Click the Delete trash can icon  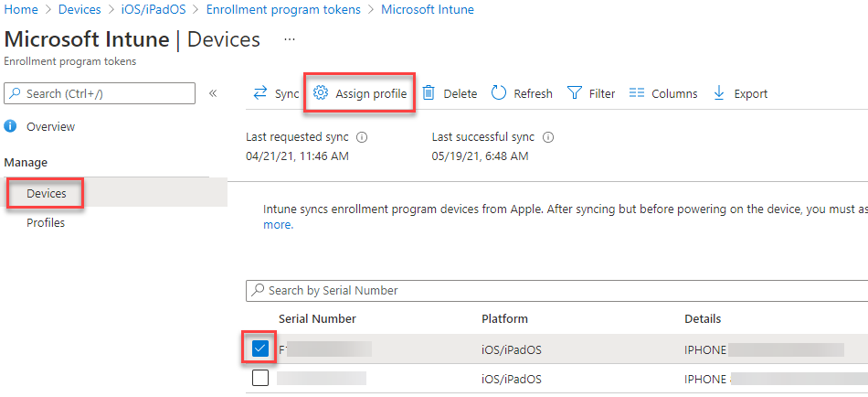click(429, 93)
